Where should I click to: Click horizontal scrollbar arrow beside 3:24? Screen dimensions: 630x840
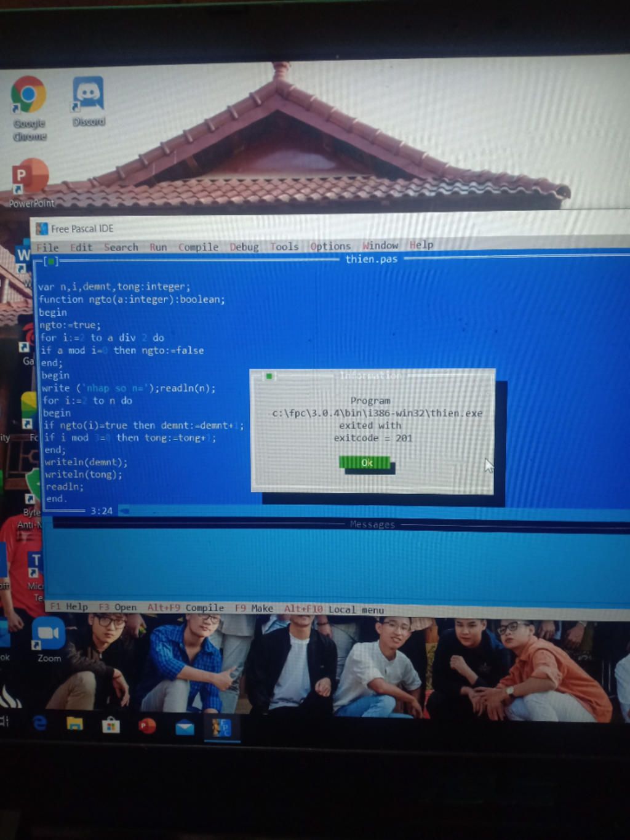click(x=124, y=511)
